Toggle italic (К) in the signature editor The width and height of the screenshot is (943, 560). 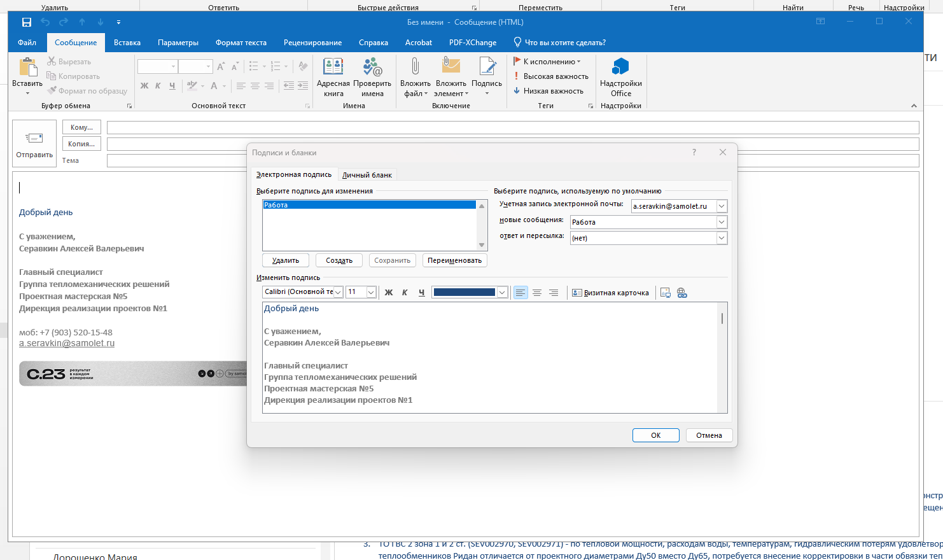[405, 293]
